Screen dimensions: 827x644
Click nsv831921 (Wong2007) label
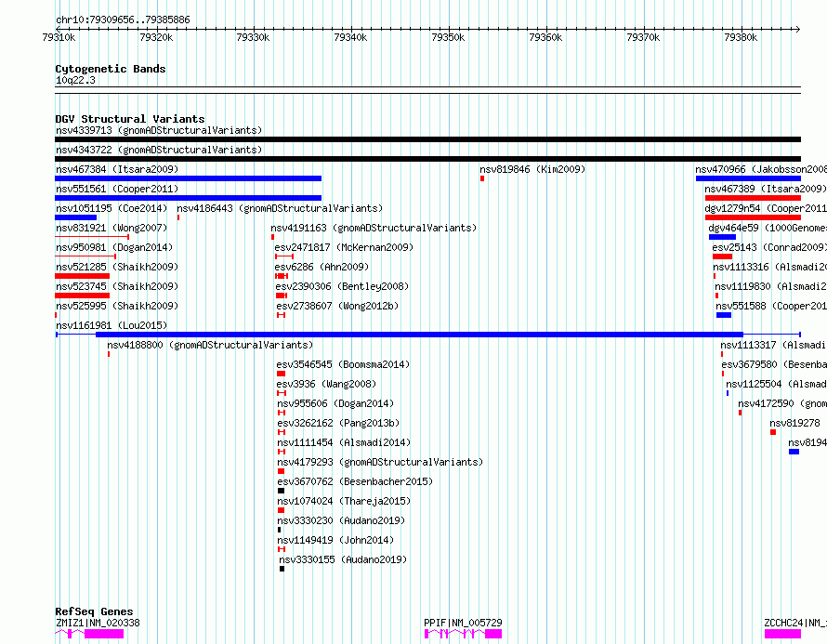pyautogui.click(x=112, y=228)
